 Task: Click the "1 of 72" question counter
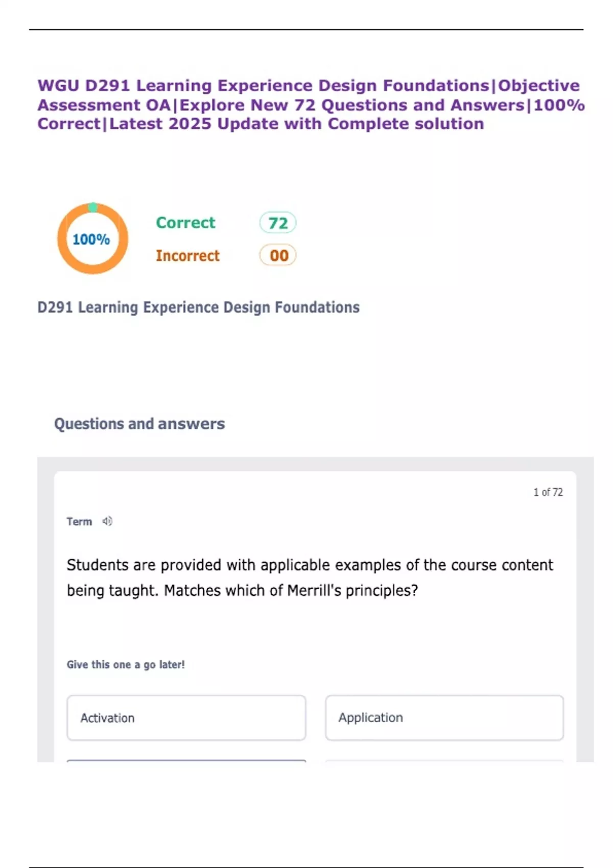click(x=548, y=492)
